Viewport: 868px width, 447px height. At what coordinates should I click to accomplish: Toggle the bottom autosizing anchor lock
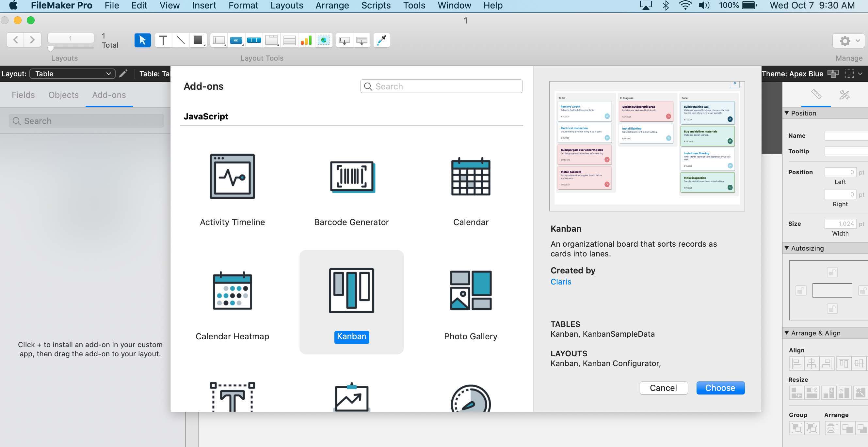[x=832, y=308]
